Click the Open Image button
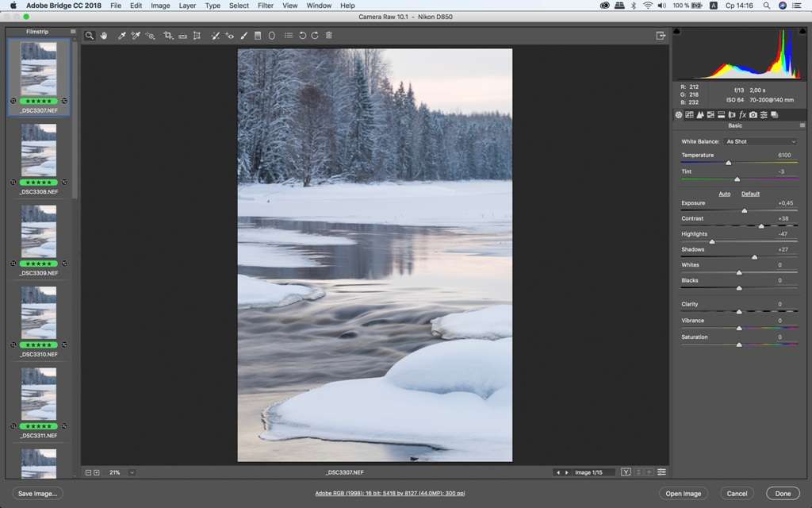 point(683,494)
